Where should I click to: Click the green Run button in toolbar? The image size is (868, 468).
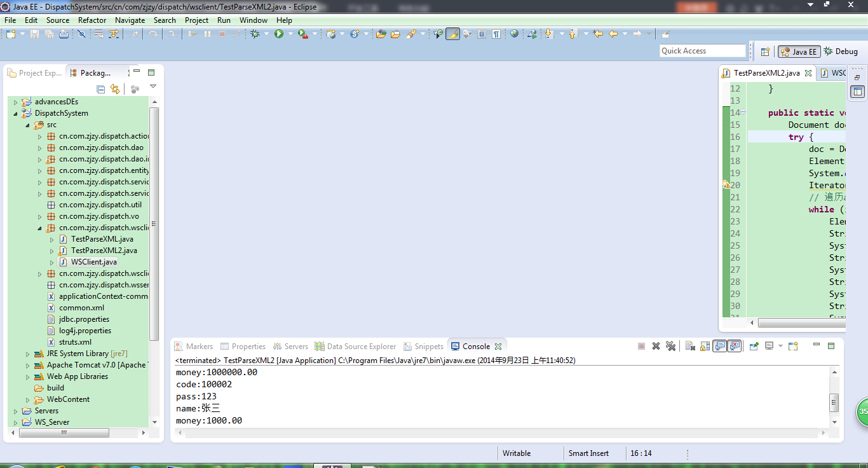tap(279, 34)
